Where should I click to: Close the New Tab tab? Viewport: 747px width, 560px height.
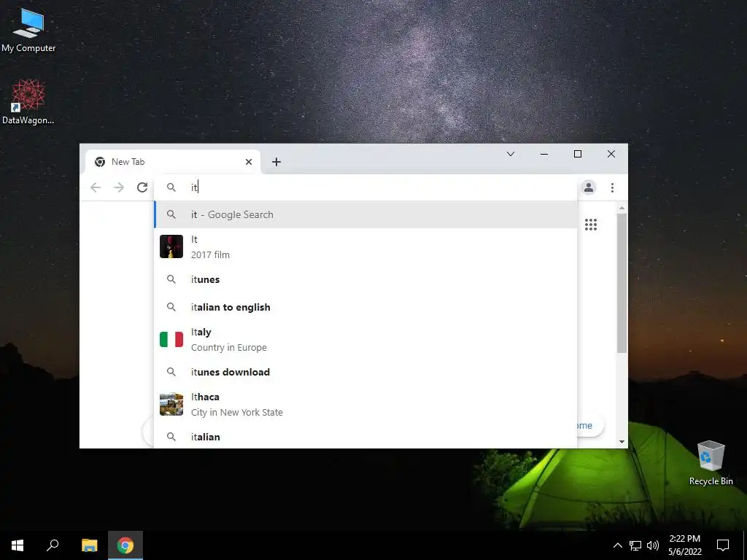[x=249, y=162]
